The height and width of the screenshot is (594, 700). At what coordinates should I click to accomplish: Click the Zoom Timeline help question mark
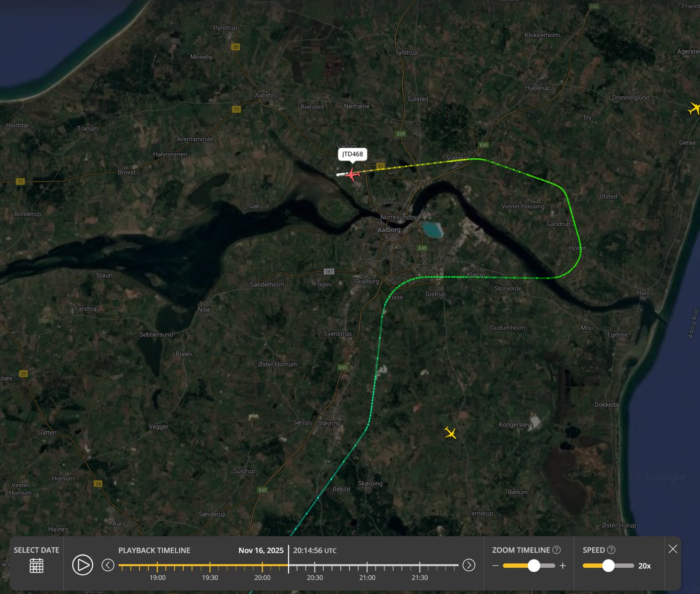coord(556,550)
